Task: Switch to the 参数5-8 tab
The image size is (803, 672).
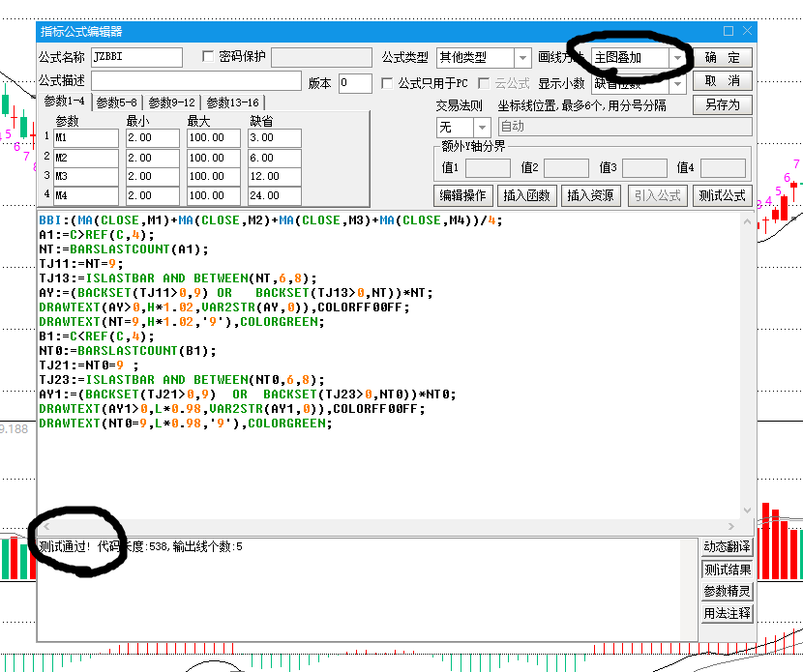Action: (x=116, y=102)
